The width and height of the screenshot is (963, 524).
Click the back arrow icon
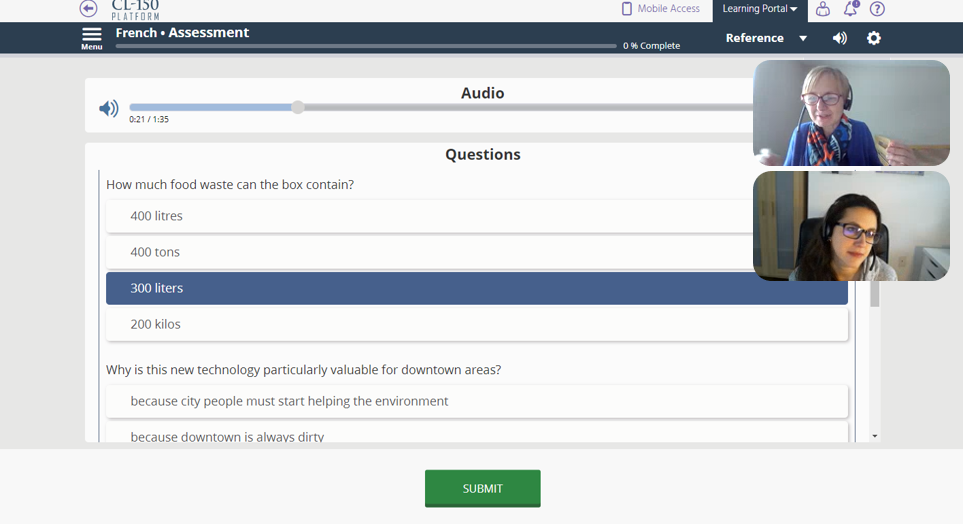point(89,9)
